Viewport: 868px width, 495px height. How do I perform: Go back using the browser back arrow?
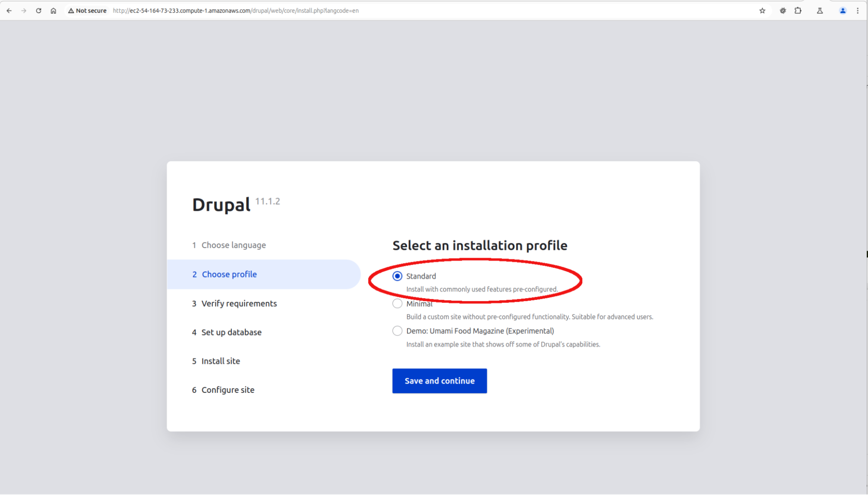tap(9, 11)
